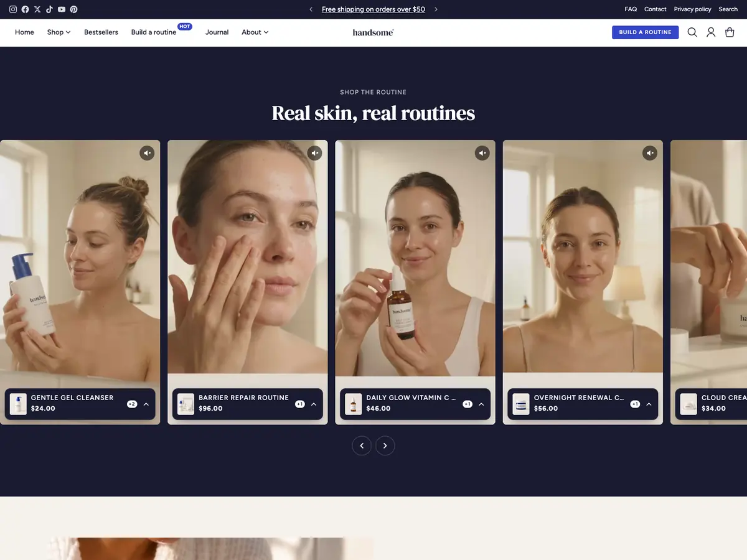The height and width of the screenshot is (560, 747).
Task: Click the $56.00 price text
Action: coord(546,409)
